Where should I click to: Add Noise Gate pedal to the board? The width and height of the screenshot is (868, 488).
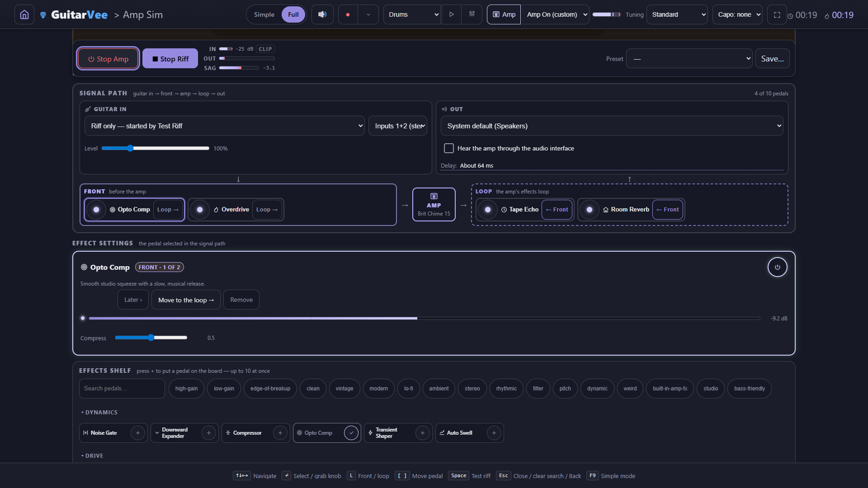pos(138,433)
